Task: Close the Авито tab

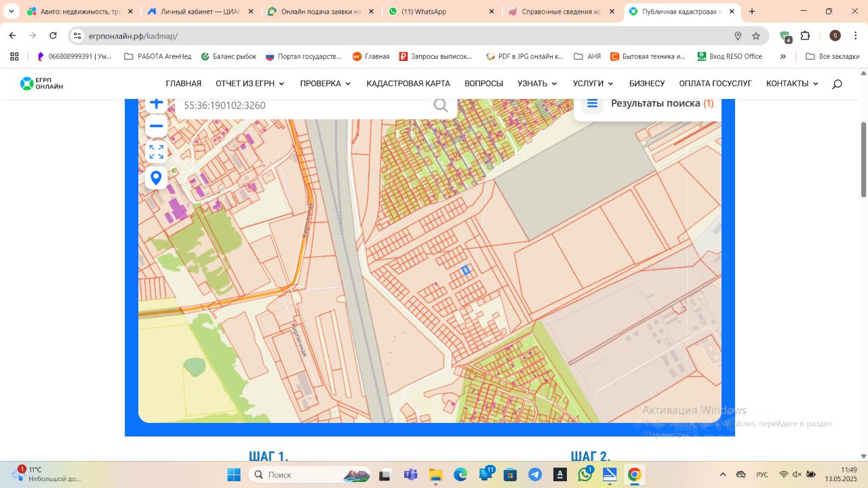Action: (130, 12)
